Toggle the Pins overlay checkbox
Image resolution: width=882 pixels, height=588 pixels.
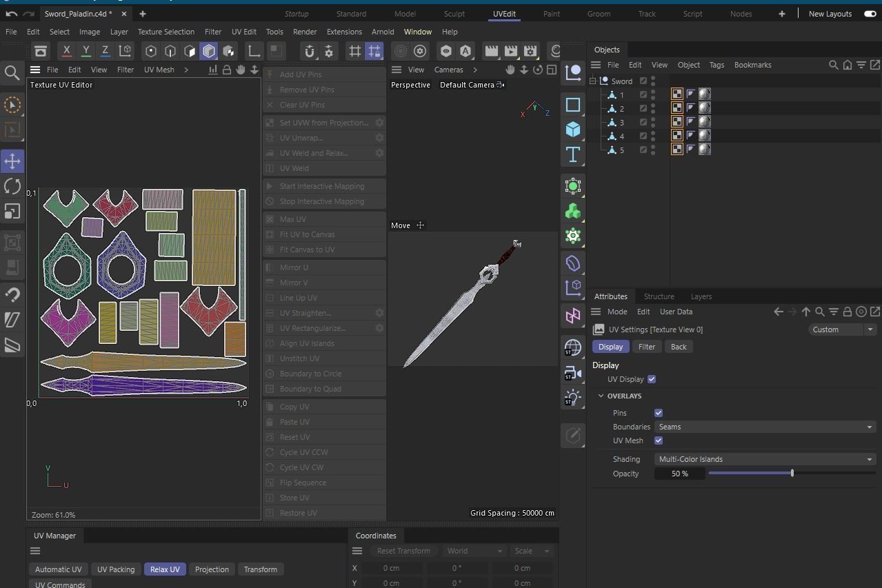coord(659,413)
